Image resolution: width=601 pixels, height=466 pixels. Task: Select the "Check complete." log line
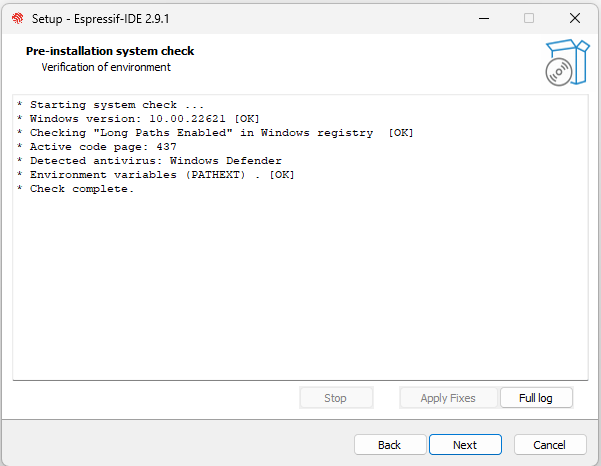point(75,189)
